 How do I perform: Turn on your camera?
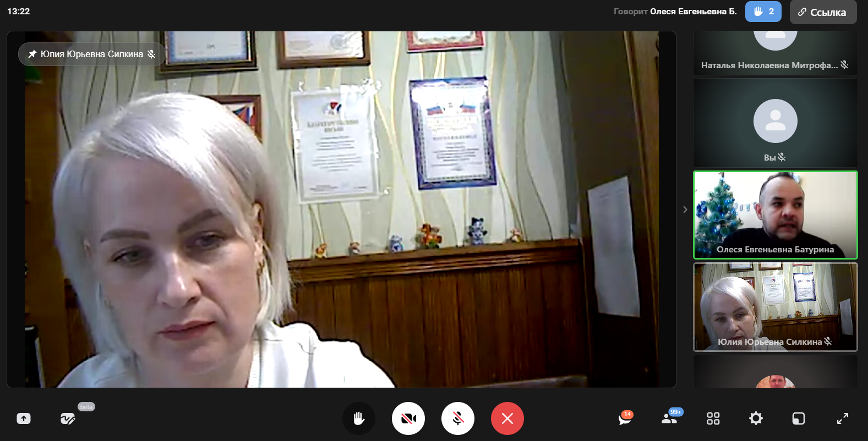tap(408, 418)
